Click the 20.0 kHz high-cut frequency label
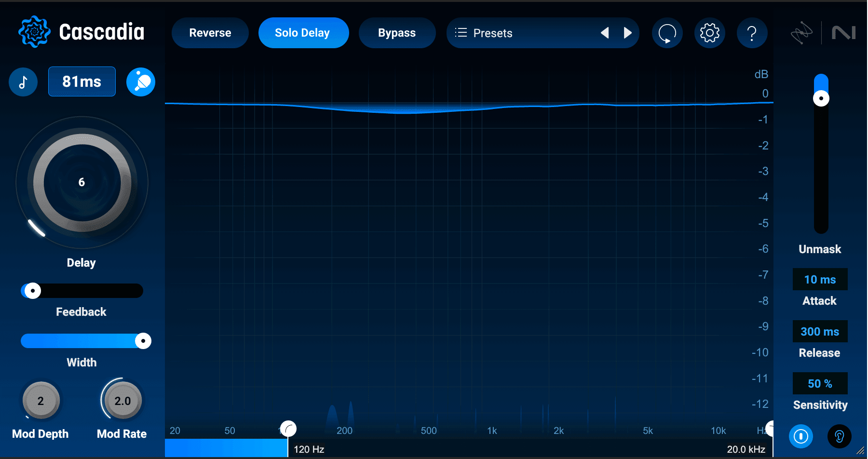The image size is (868, 459). pos(746,449)
